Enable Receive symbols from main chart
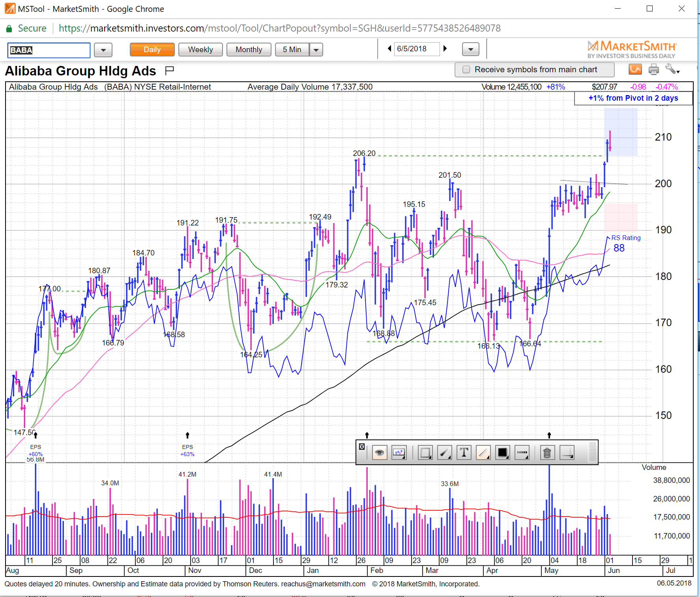Viewport: 700px width, 597px height. click(x=466, y=69)
